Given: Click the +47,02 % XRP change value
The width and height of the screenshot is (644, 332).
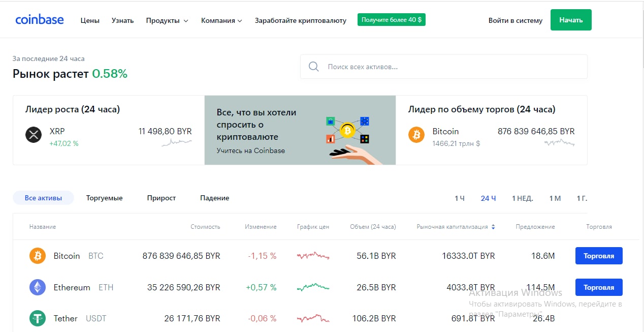Looking at the screenshot, I should tap(64, 143).
